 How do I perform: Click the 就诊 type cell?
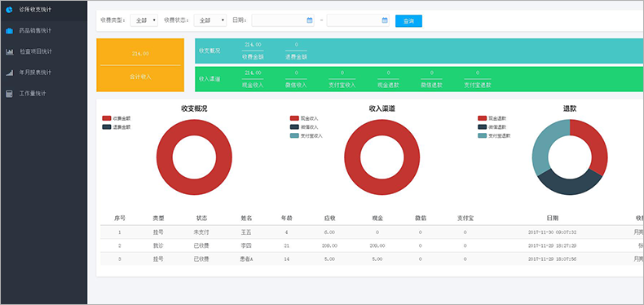coord(158,245)
